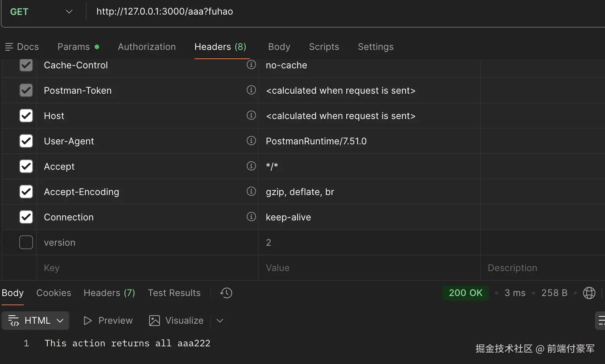Click the empty Key input field
Image resolution: width=605 pixels, height=364 pixels.
[x=146, y=268]
